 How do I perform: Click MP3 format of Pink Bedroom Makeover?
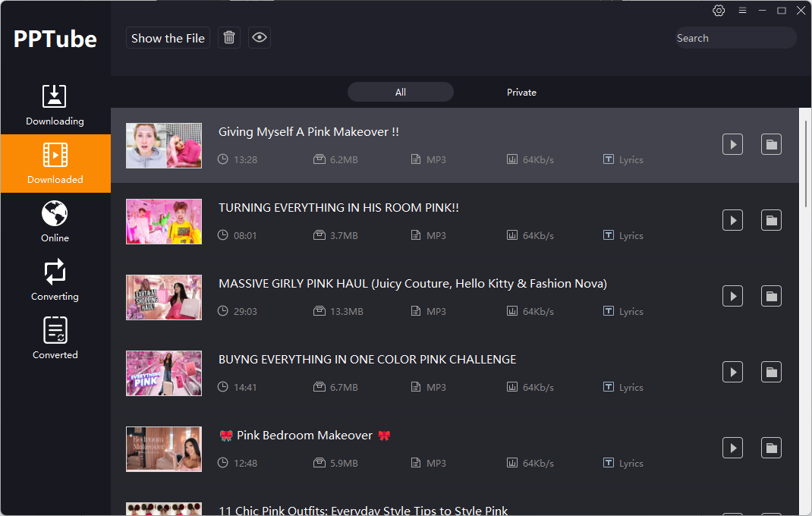click(436, 463)
